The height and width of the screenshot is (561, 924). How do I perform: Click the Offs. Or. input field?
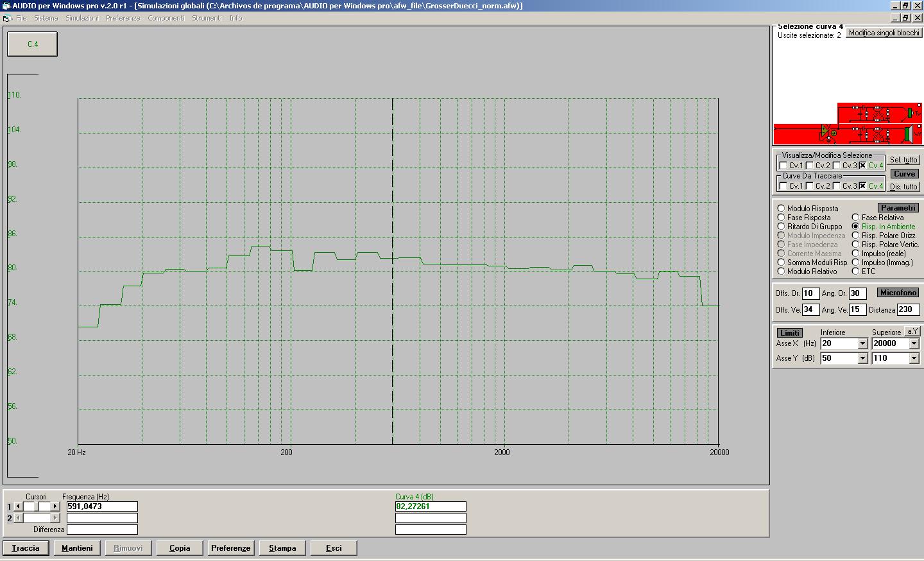[x=810, y=293]
